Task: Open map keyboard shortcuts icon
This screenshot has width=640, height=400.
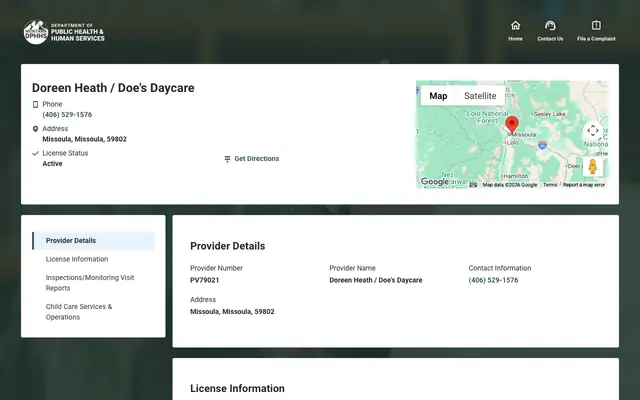Action: 473,185
